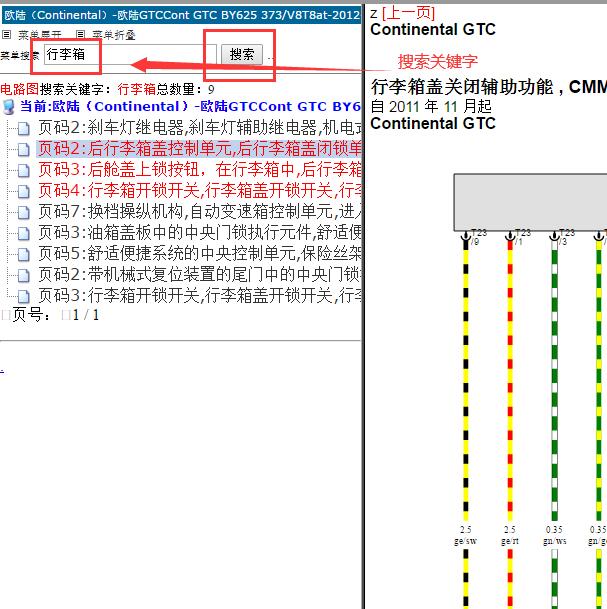Viewport: 607px width, 609px height.
Task: Click terminal label T23/1 on diagram
Action: tap(523, 237)
